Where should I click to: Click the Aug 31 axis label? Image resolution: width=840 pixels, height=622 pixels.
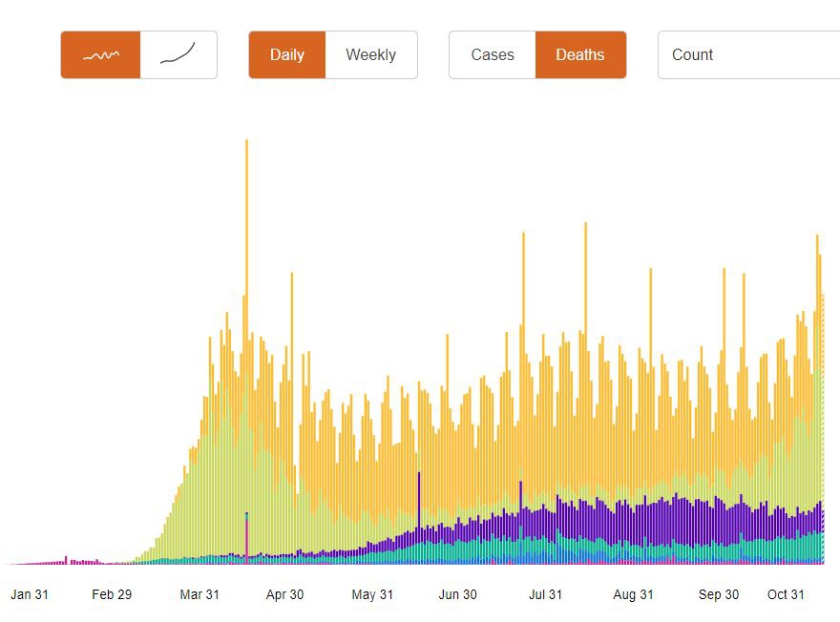633,594
